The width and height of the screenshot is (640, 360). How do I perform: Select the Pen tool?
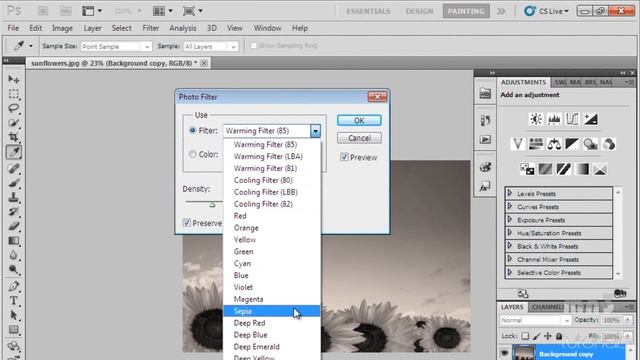(13, 286)
